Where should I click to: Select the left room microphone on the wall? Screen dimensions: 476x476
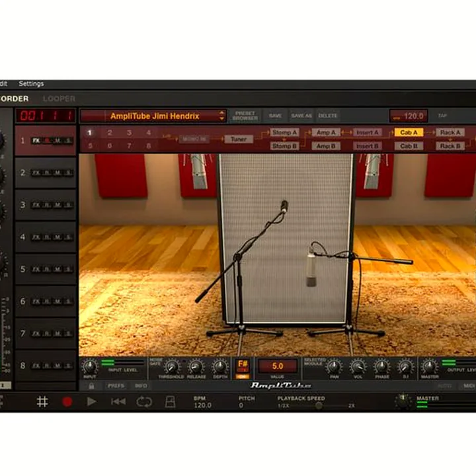coord(200,171)
